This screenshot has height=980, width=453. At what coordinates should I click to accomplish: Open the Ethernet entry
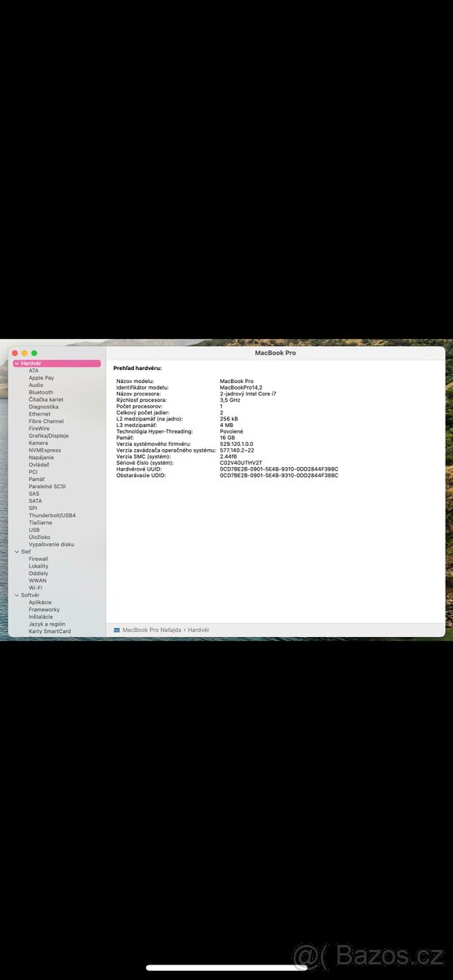point(39,414)
